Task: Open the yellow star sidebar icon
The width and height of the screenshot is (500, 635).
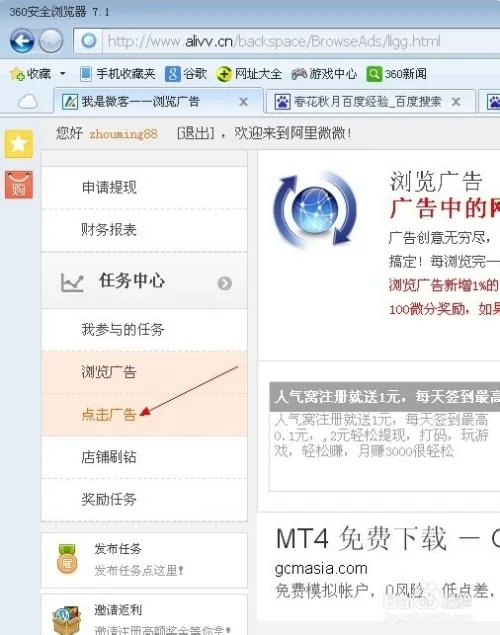Action: [x=19, y=144]
